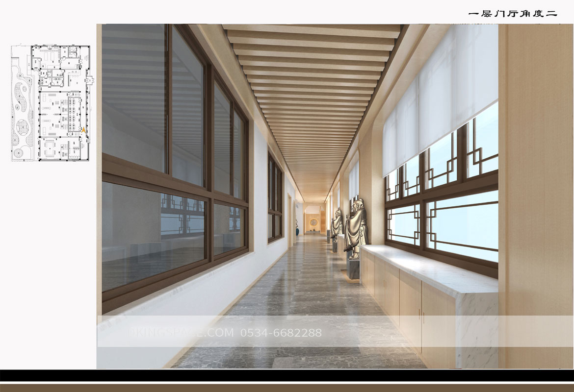Click the page title 一层门厅角度二

513,14
